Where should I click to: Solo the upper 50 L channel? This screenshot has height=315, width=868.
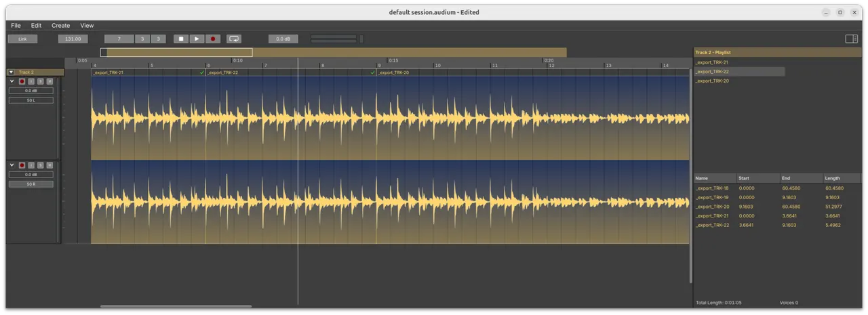pos(40,81)
